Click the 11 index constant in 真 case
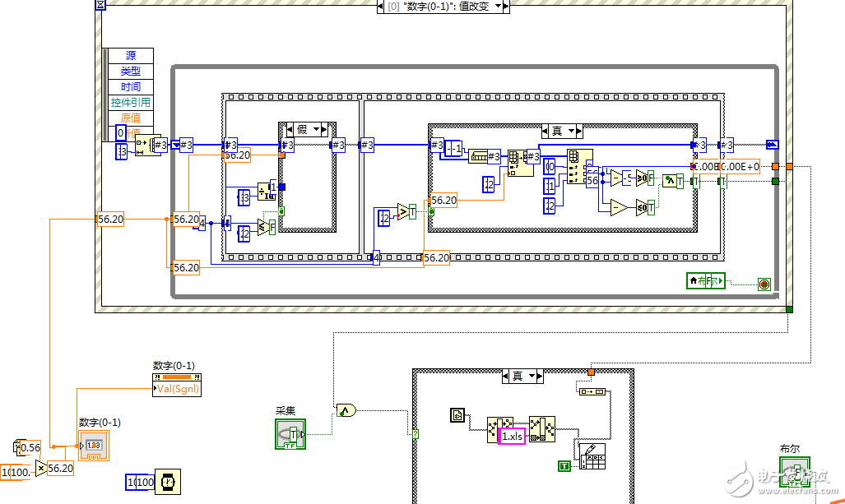 [x=549, y=187]
